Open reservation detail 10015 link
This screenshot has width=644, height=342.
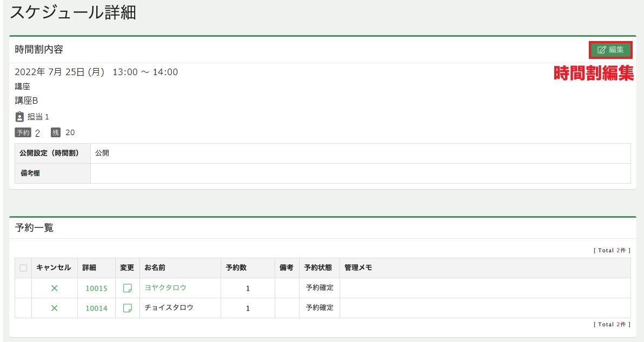(96, 288)
